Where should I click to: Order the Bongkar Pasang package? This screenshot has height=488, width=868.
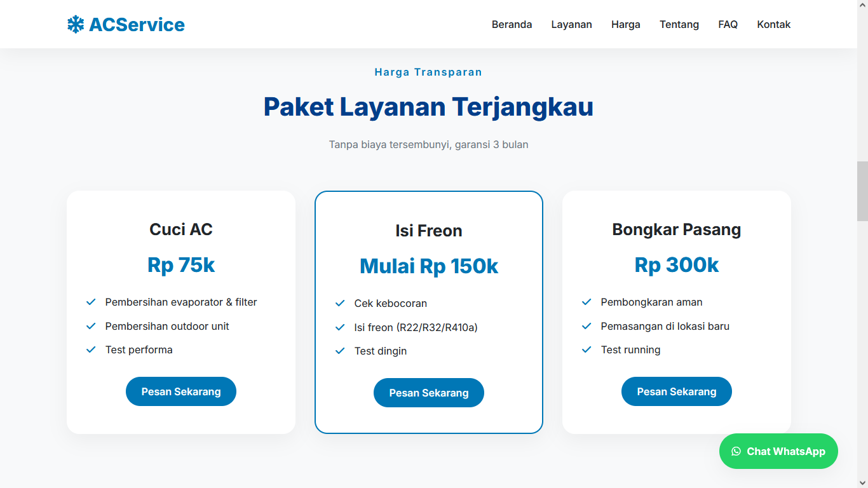[676, 391]
